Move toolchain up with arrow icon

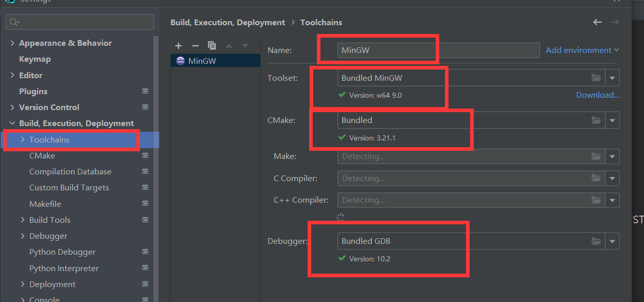229,46
